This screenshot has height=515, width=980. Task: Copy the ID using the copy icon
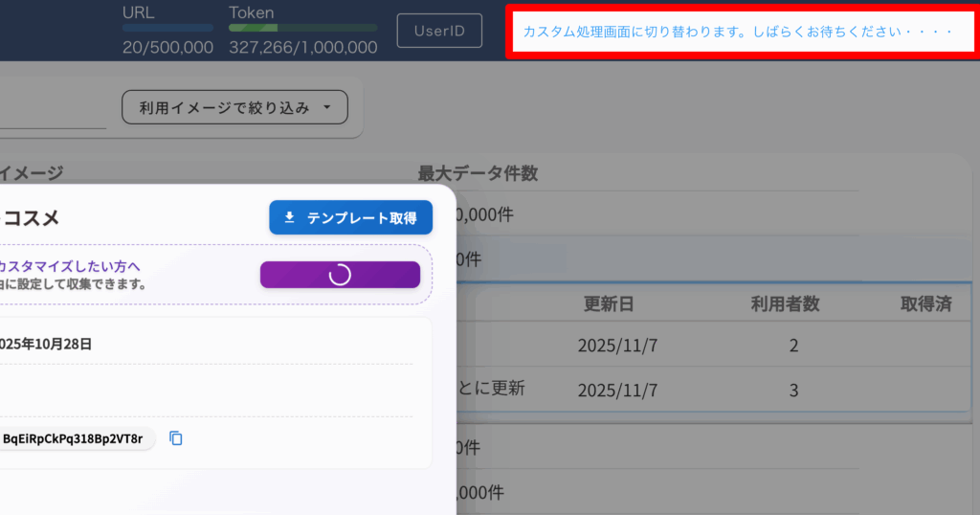pos(176,438)
